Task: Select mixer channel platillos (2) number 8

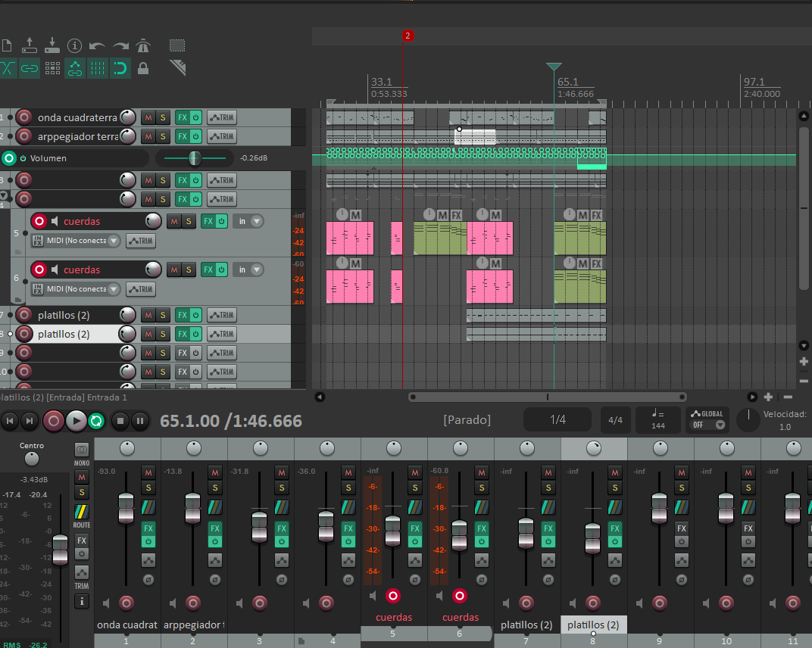Action: 593,625
